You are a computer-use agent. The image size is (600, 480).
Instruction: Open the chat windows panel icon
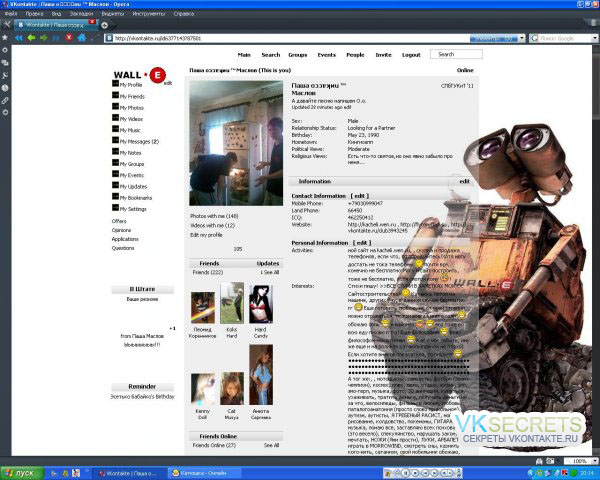tap(5, 63)
